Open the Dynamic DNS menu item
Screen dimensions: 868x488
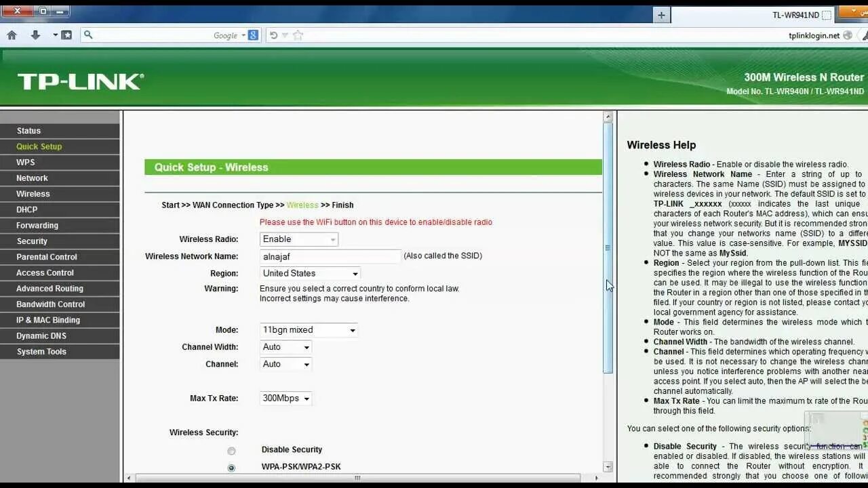[x=60, y=335]
